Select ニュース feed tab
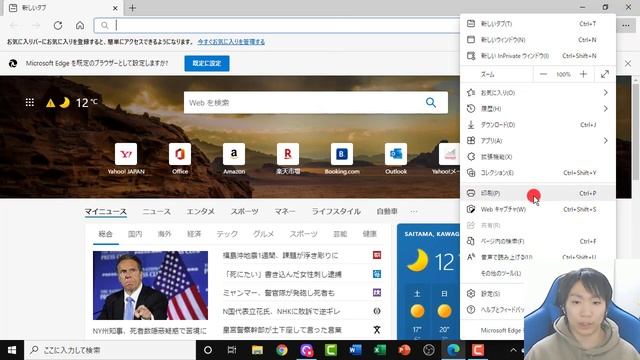The width and height of the screenshot is (640, 360). pyautogui.click(x=157, y=211)
